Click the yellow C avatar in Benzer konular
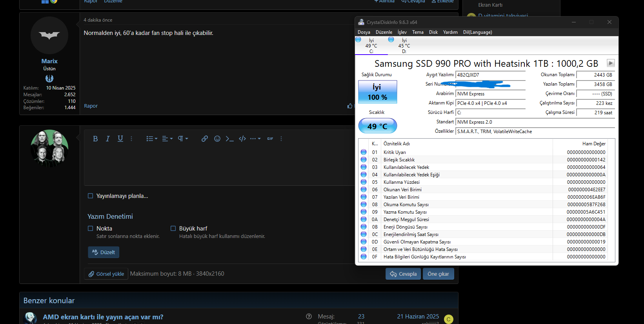The width and height of the screenshot is (644, 324). pyautogui.click(x=449, y=319)
